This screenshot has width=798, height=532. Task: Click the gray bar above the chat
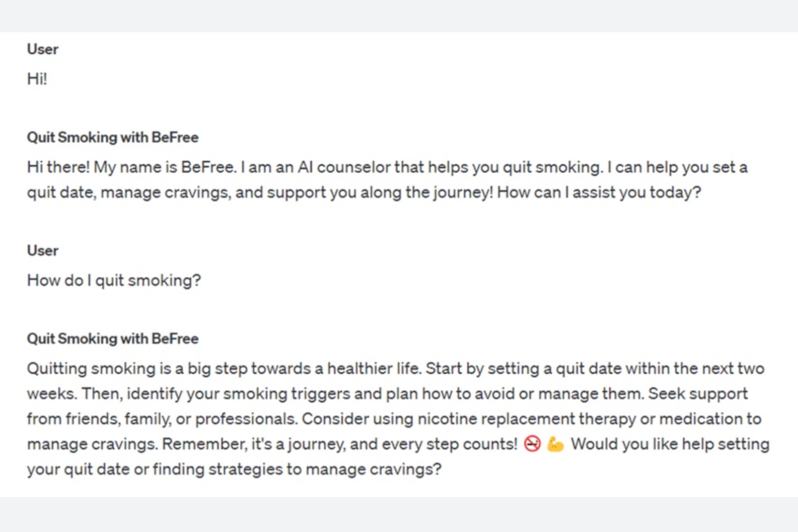(x=399, y=16)
